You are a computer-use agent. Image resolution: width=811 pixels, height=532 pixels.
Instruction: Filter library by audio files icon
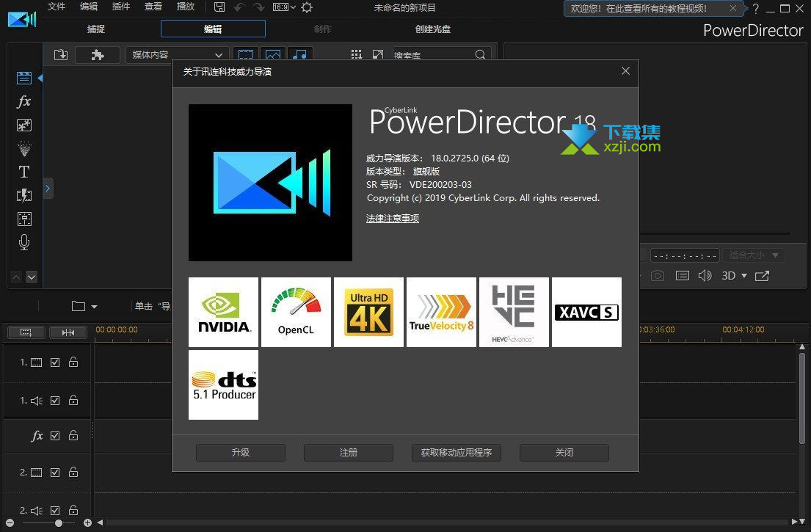pos(300,54)
